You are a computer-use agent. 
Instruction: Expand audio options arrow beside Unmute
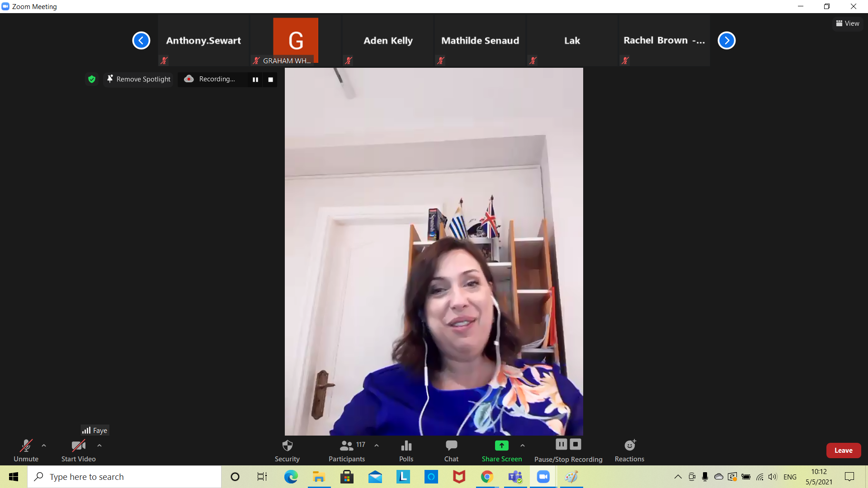[x=44, y=446]
